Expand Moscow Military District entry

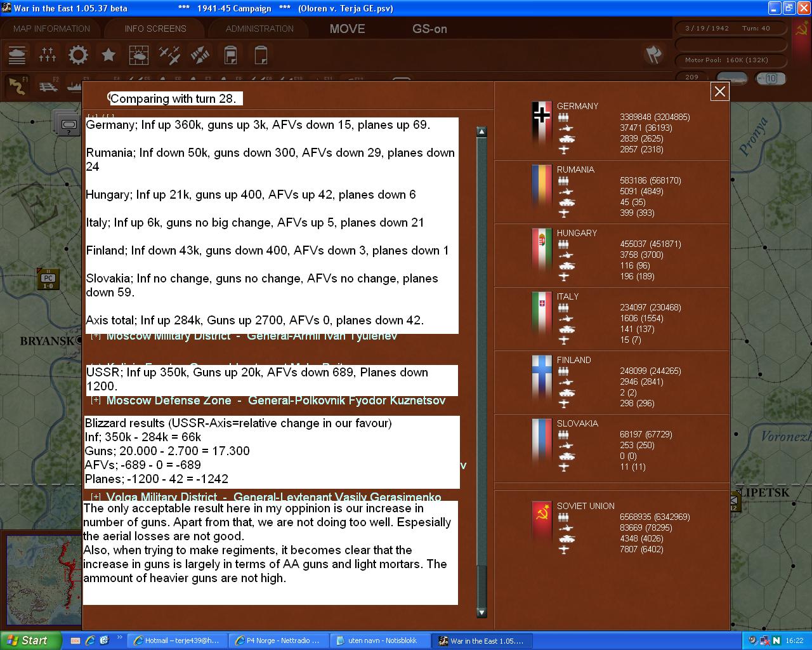[x=96, y=336]
